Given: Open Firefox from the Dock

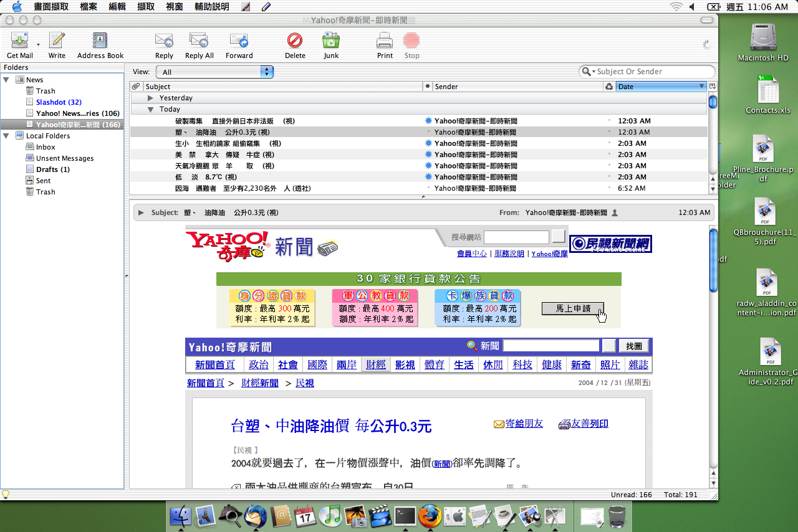Looking at the screenshot, I should 430,516.
